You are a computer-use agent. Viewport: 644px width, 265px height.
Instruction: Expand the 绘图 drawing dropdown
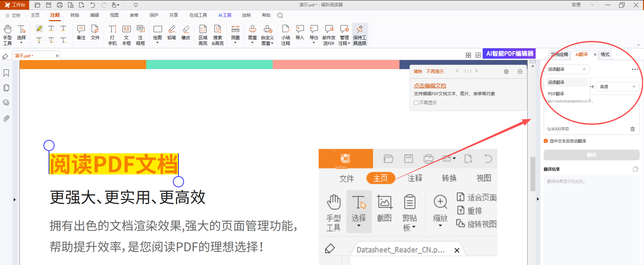coord(158,43)
